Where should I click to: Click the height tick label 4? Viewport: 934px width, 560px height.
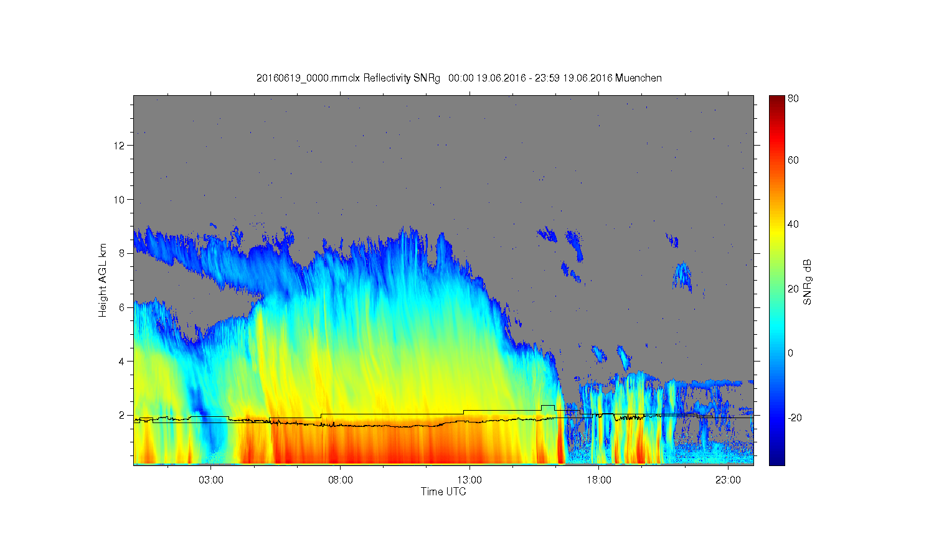point(122,361)
